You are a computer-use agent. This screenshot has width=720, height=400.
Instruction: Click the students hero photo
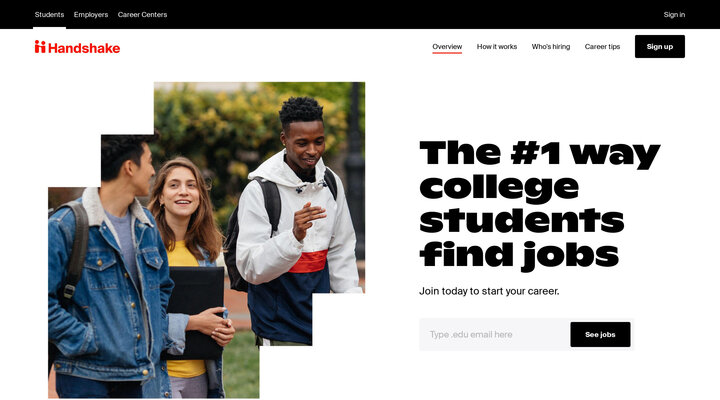(x=207, y=240)
